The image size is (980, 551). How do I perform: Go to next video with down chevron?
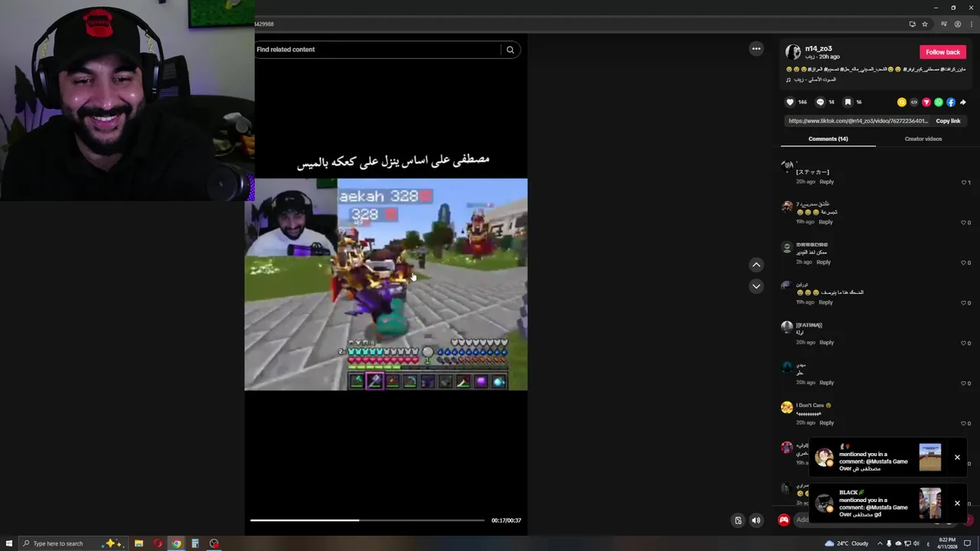[756, 286]
